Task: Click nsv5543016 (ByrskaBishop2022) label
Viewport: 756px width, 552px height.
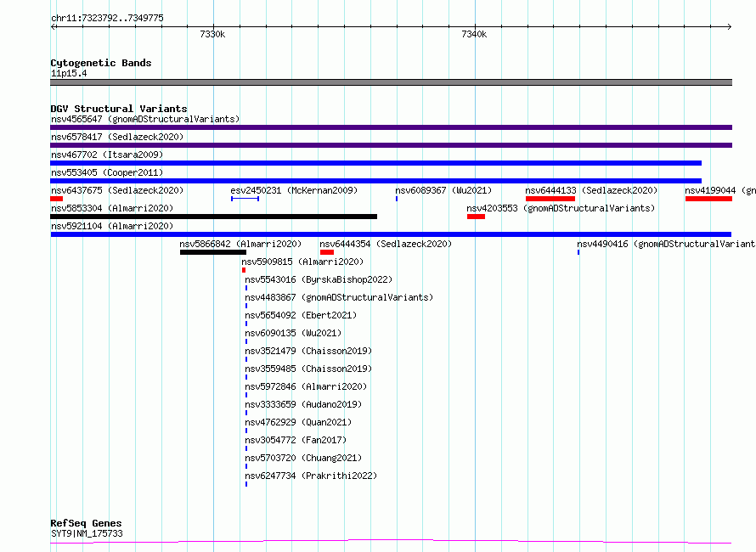Action: coord(319,279)
